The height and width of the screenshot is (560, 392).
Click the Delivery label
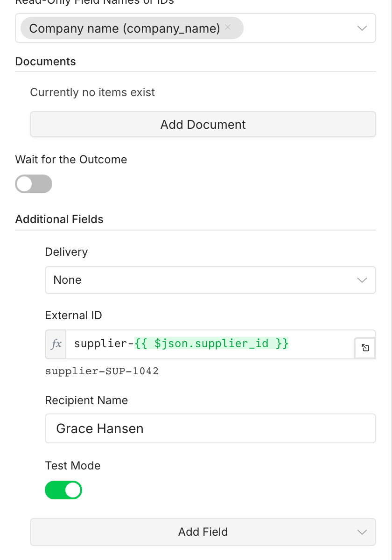[66, 252]
